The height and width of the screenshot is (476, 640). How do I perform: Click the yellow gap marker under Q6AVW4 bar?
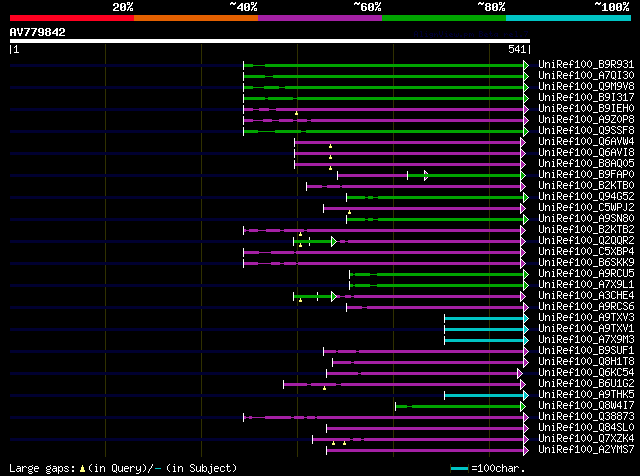pos(330,146)
